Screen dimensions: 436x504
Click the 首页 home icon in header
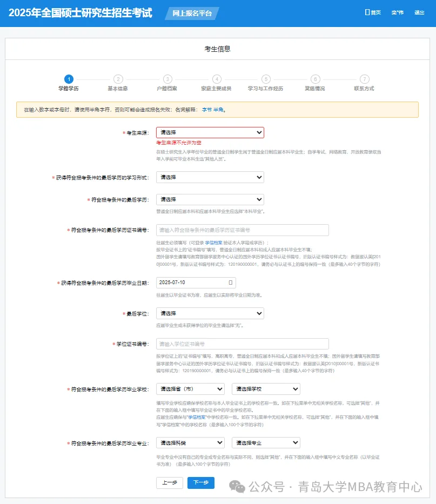coord(367,12)
